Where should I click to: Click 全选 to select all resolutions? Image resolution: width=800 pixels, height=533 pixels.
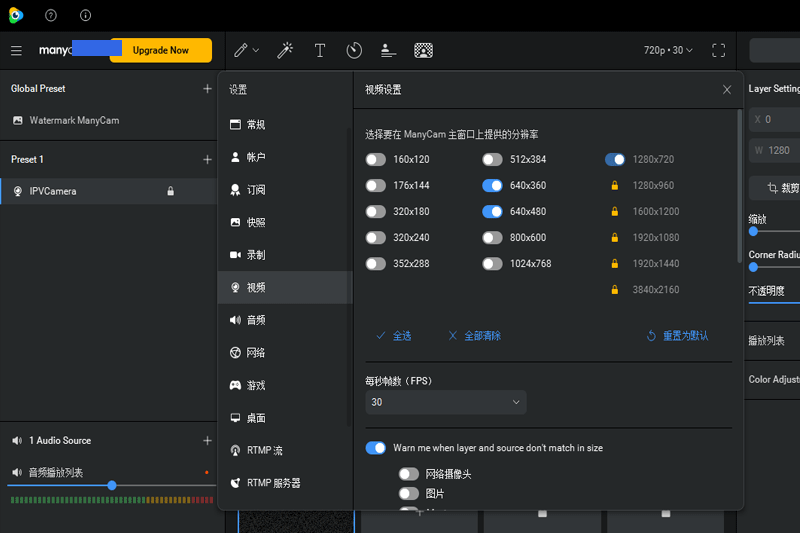coord(394,336)
